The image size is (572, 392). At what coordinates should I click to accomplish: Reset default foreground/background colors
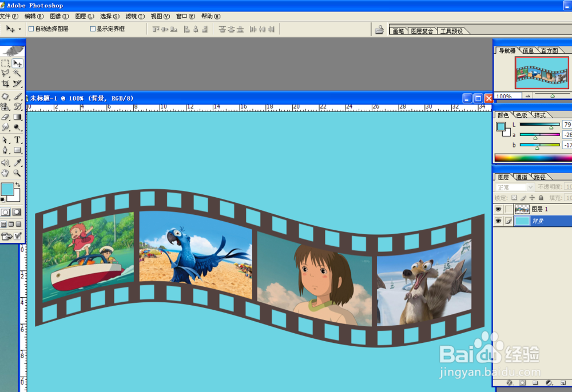3,199
